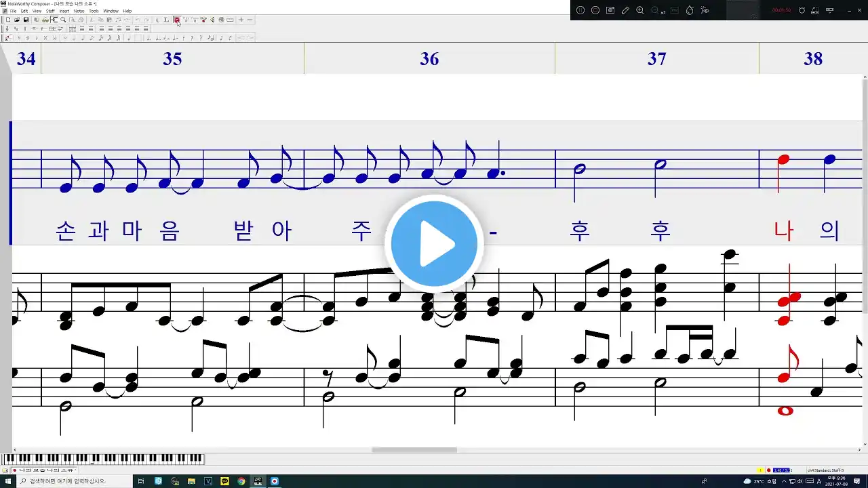Click the water-drop icon in recorder bar
This screenshot has height=488, width=868.
tap(690, 10)
